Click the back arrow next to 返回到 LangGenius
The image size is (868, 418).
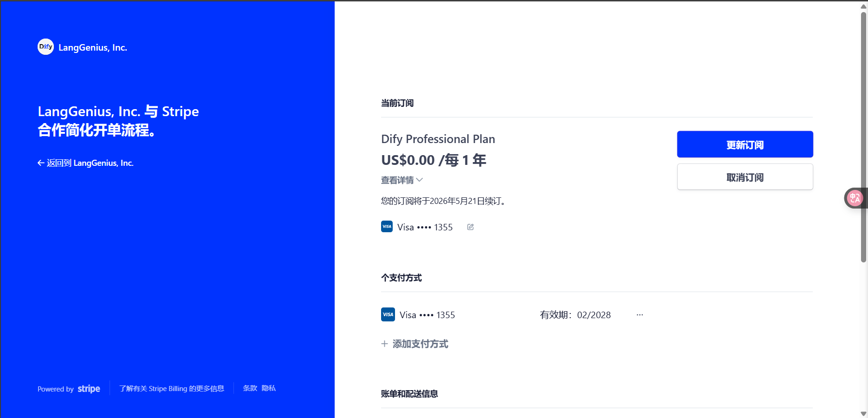[x=41, y=163]
